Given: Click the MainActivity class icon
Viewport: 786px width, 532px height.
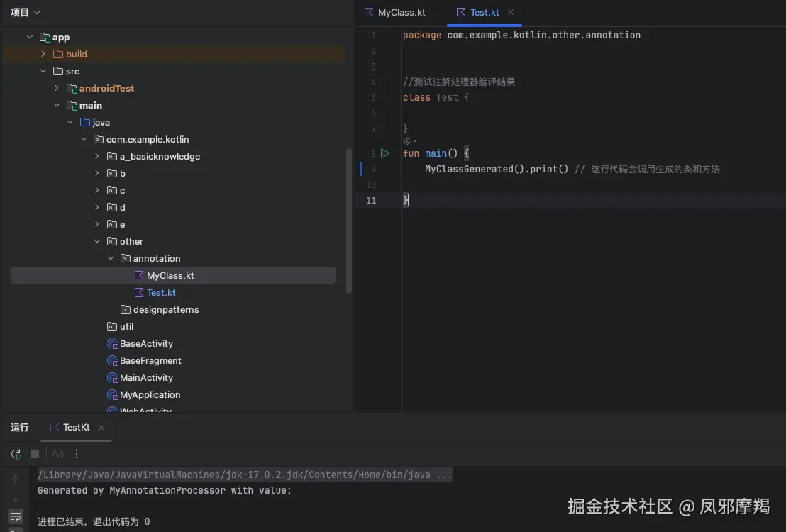Looking at the screenshot, I should coord(112,378).
